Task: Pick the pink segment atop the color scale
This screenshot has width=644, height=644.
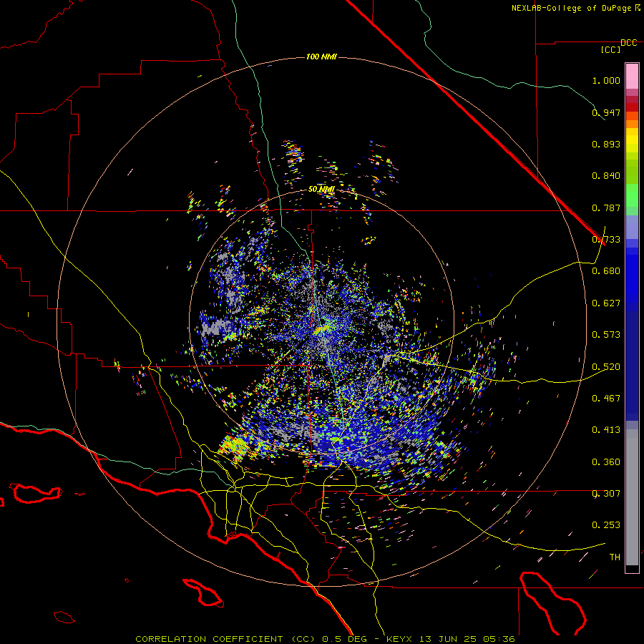Action: tap(632, 77)
